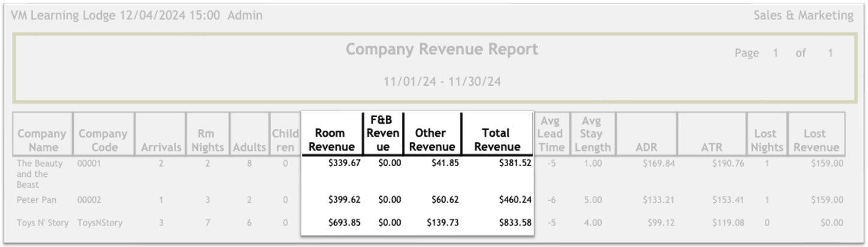Click the Company Code column header
This screenshot has width=868, height=247.
pos(103,140)
